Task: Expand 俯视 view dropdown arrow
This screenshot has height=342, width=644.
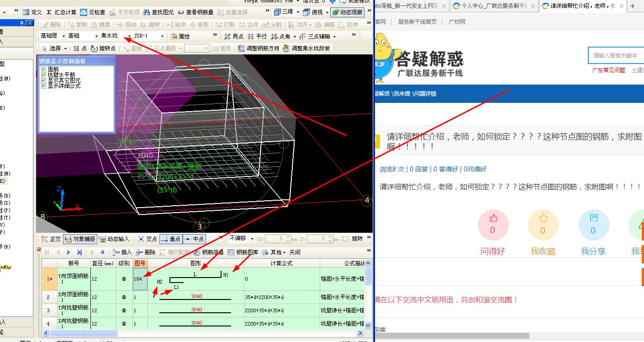Action: point(327,12)
